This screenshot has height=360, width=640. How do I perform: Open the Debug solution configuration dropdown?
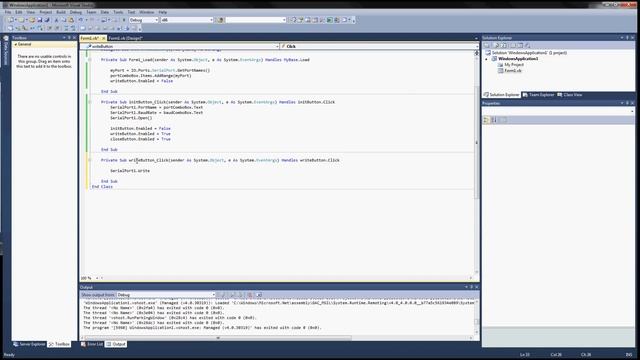coord(144,20)
